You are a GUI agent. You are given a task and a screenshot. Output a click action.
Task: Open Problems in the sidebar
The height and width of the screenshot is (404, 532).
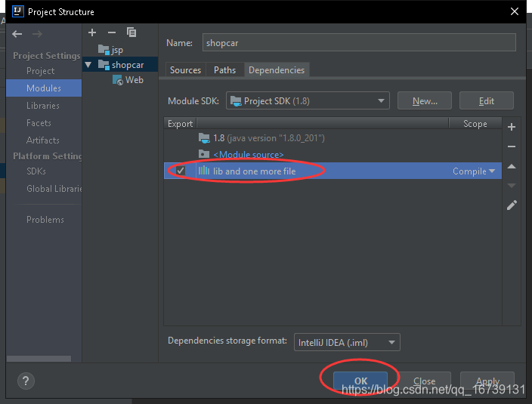tap(45, 220)
